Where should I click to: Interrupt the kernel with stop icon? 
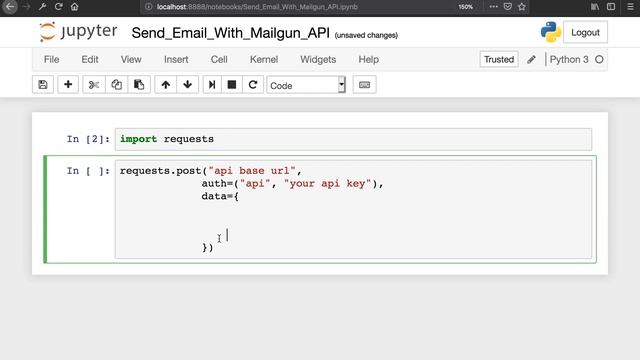pyautogui.click(x=232, y=85)
